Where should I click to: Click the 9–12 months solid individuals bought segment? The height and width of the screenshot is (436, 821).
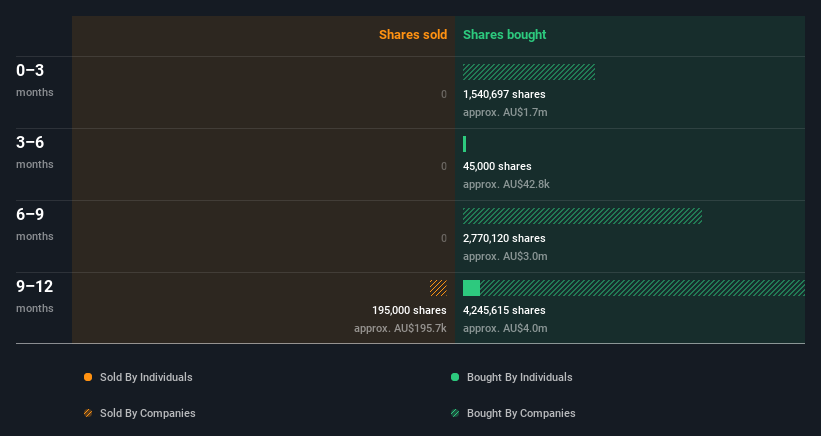[471, 288]
